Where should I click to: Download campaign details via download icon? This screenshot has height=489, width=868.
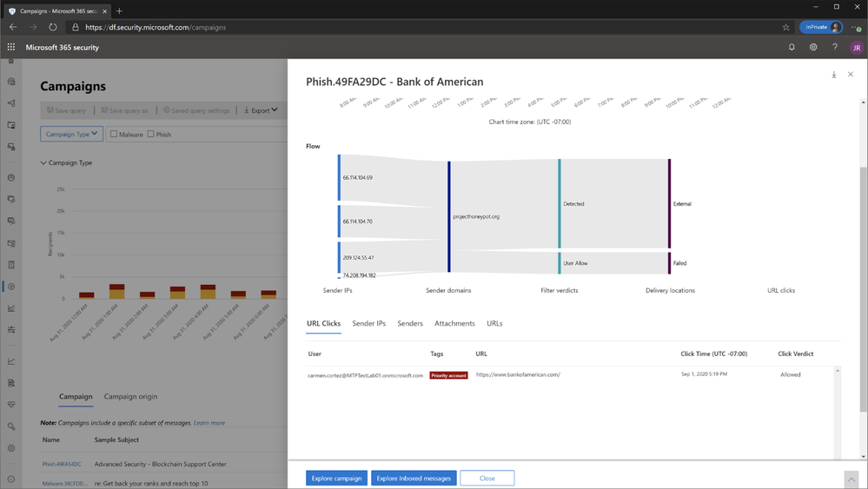(x=833, y=75)
